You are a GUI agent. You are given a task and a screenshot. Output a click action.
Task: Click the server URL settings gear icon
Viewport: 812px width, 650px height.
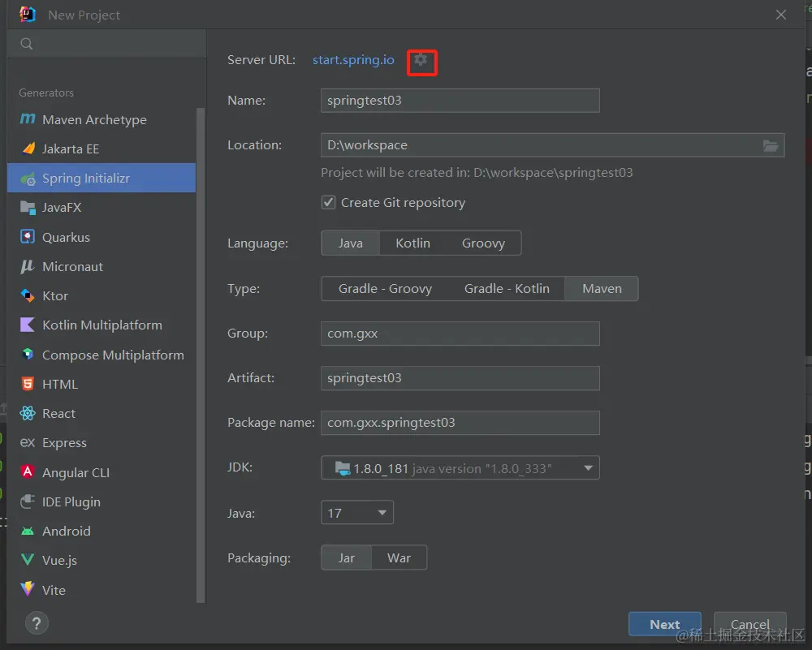click(421, 60)
